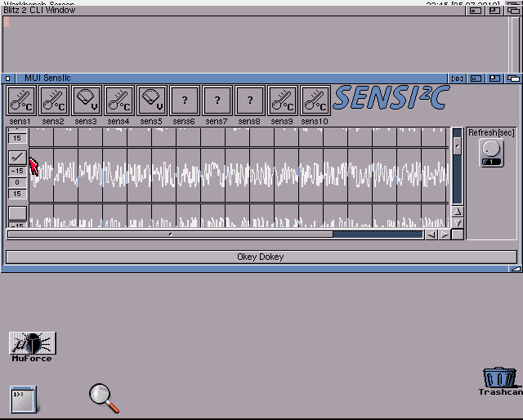Adjust the Refresh[sec] knob
Screen dimensions: 523x420
click(491, 150)
